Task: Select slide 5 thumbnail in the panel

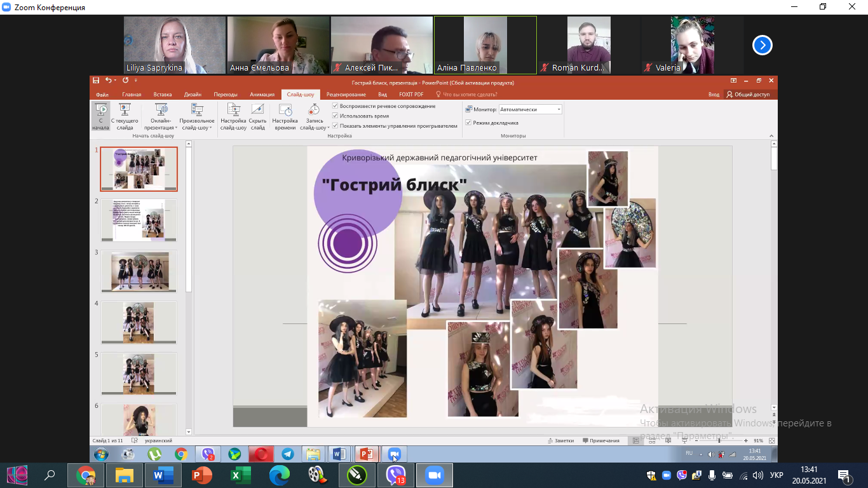Action: click(139, 374)
